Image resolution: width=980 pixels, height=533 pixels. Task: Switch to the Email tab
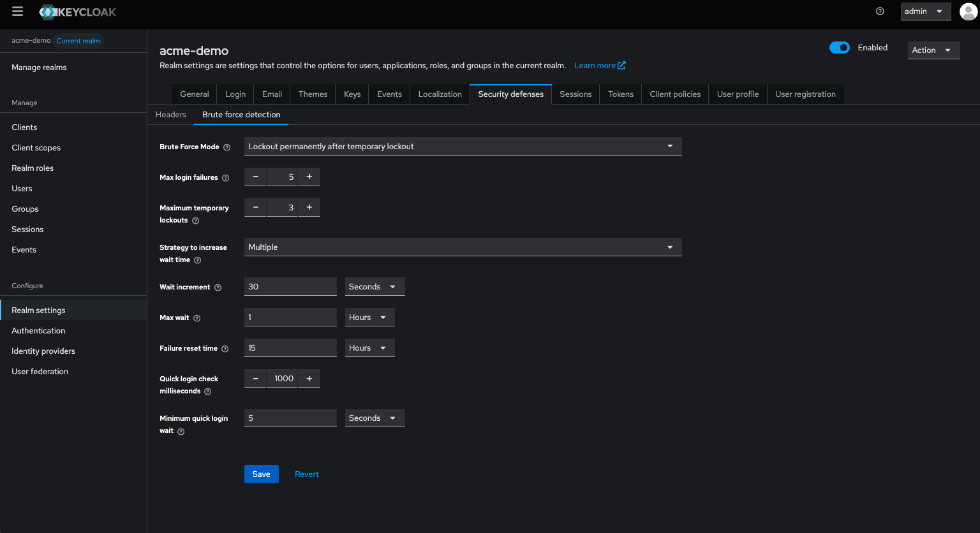tap(272, 94)
